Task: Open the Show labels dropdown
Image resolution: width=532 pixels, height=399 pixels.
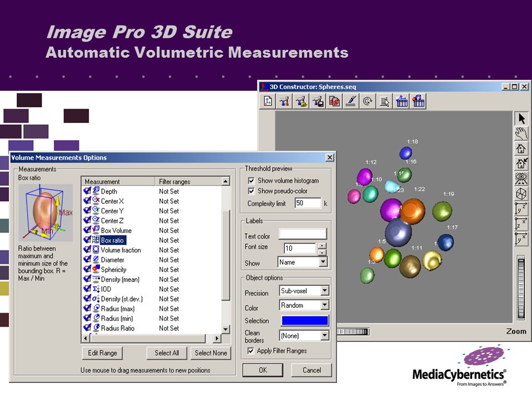Action: pyautogui.click(x=323, y=262)
